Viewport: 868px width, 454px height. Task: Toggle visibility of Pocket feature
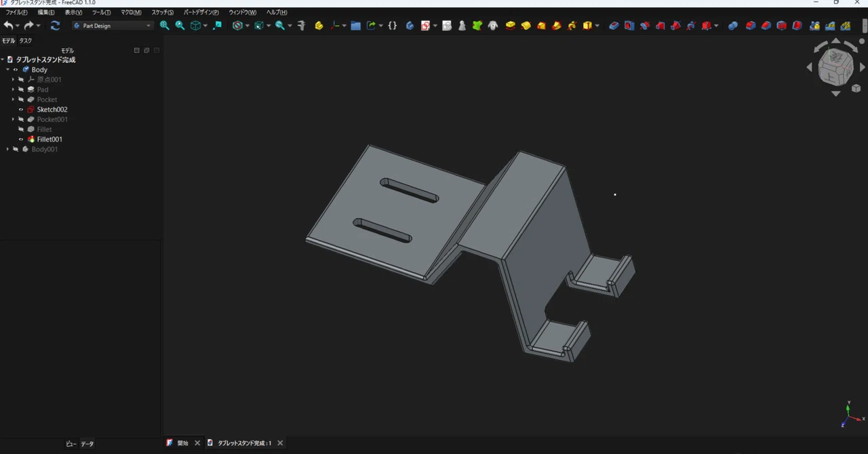pos(21,100)
